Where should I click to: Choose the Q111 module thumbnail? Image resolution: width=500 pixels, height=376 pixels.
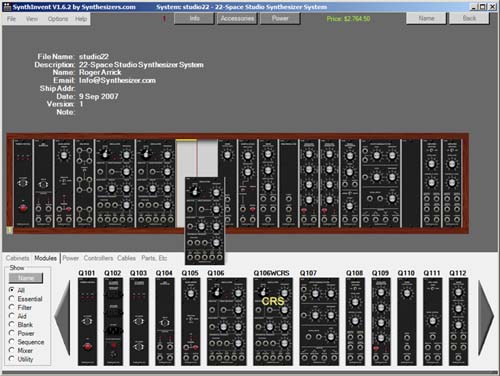(x=432, y=322)
